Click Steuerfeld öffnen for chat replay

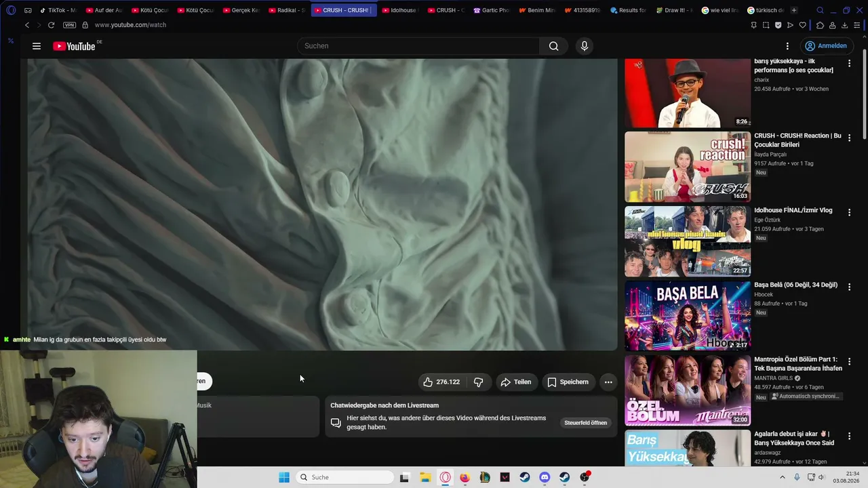tap(586, 423)
